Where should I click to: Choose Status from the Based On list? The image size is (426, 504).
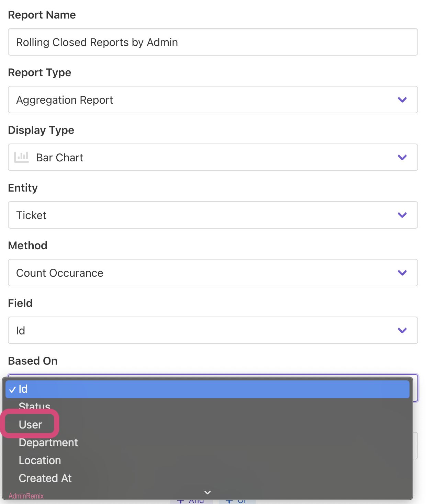[34, 406]
